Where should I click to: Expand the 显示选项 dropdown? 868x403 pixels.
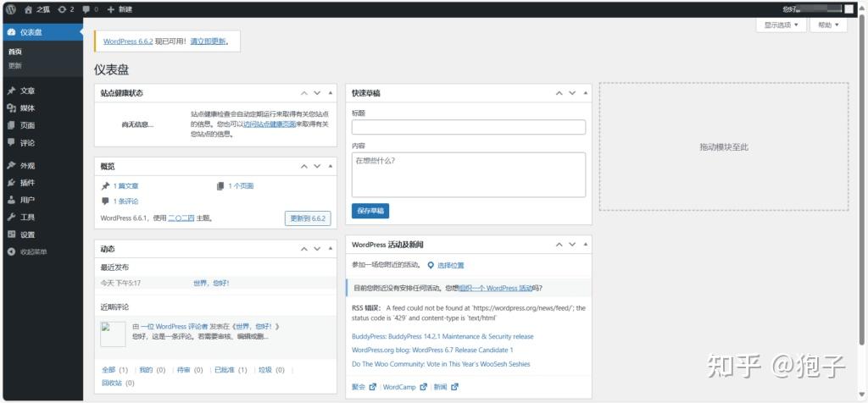781,25
